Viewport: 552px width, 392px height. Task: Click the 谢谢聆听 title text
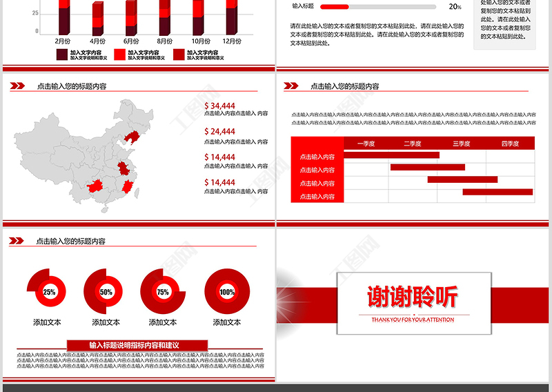pyautogui.click(x=413, y=297)
